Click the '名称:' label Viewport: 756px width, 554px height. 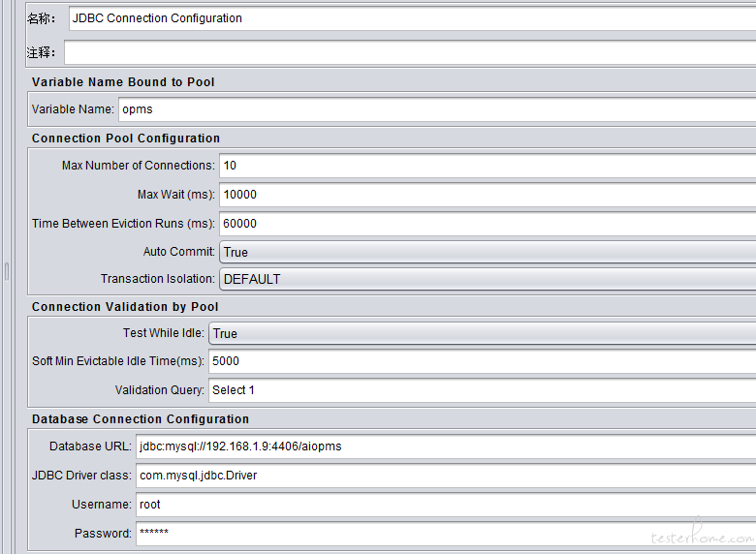42,18
